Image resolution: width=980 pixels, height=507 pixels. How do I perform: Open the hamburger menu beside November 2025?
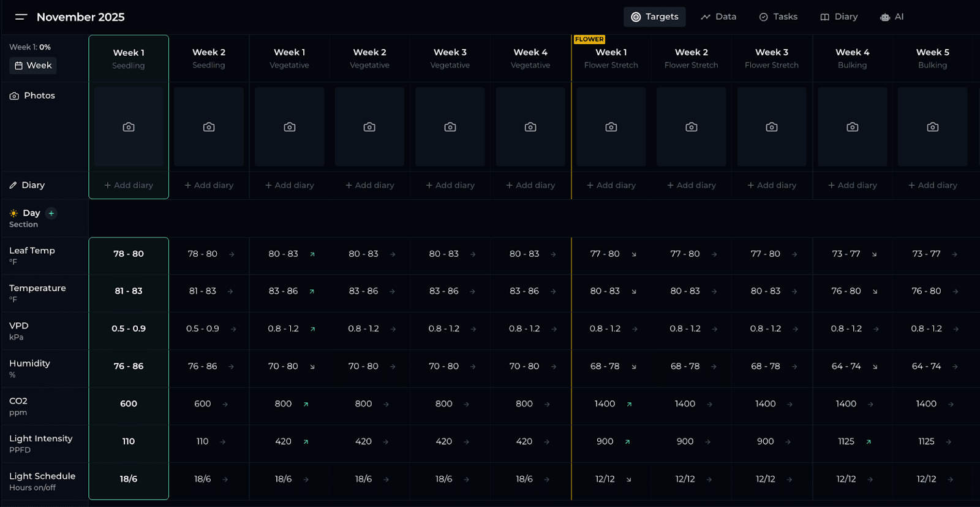pos(21,17)
